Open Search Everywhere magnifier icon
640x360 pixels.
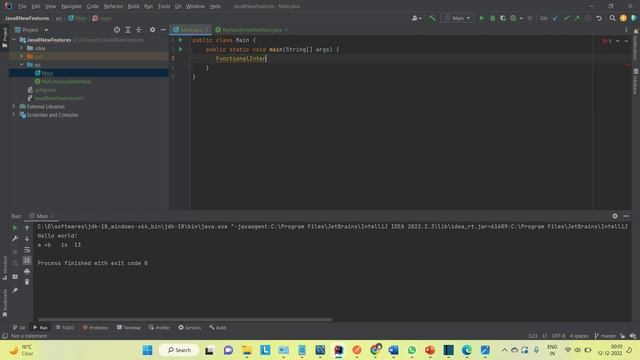click(x=612, y=18)
